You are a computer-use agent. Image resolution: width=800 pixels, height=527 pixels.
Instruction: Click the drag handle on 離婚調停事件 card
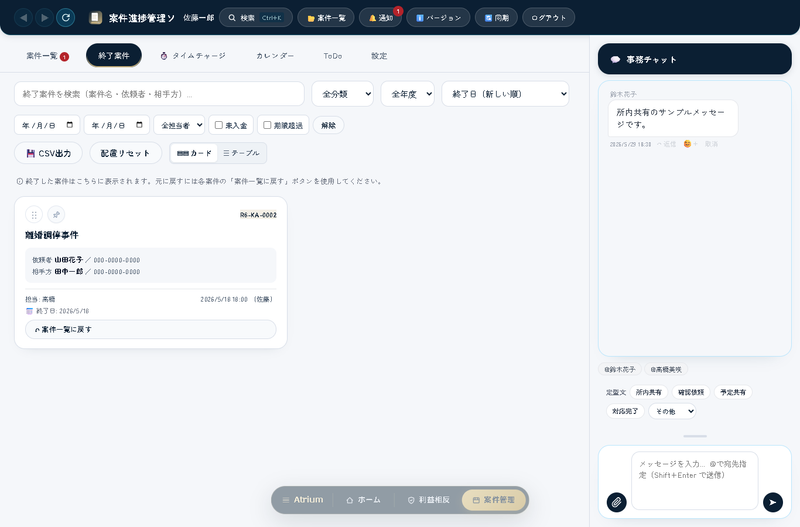(34, 215)
